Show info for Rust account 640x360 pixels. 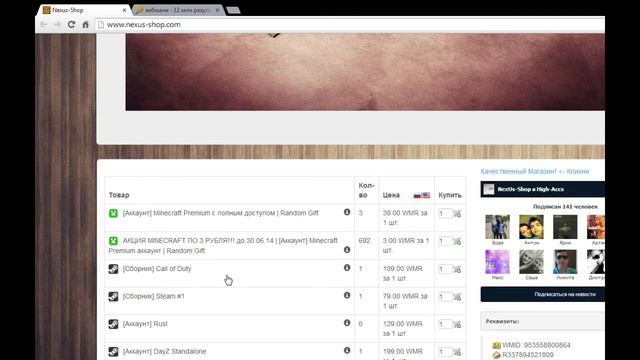[x=347, y=322]
